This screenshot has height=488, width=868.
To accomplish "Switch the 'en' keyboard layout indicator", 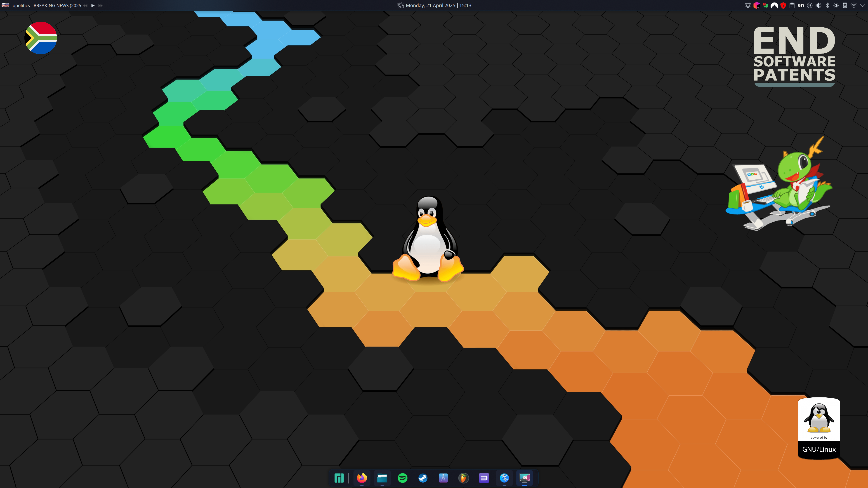I will pyautogui.click(x=801, y=5).
